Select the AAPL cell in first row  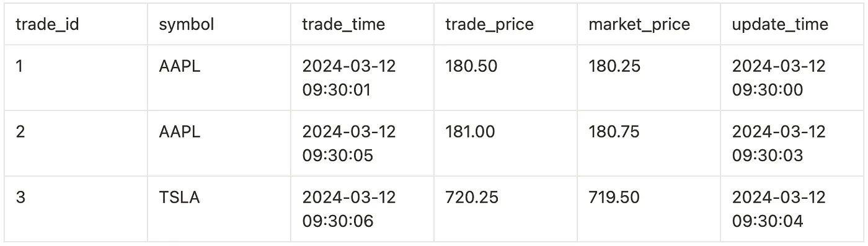(x=219, y=77)
